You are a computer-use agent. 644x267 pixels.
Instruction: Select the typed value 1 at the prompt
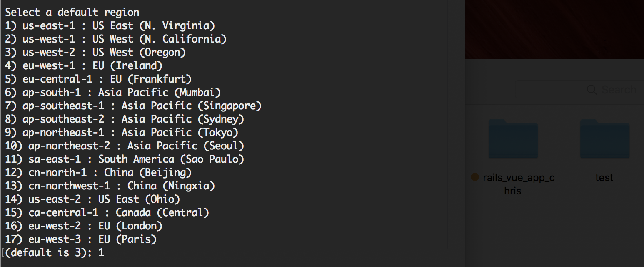coord(101,252)
